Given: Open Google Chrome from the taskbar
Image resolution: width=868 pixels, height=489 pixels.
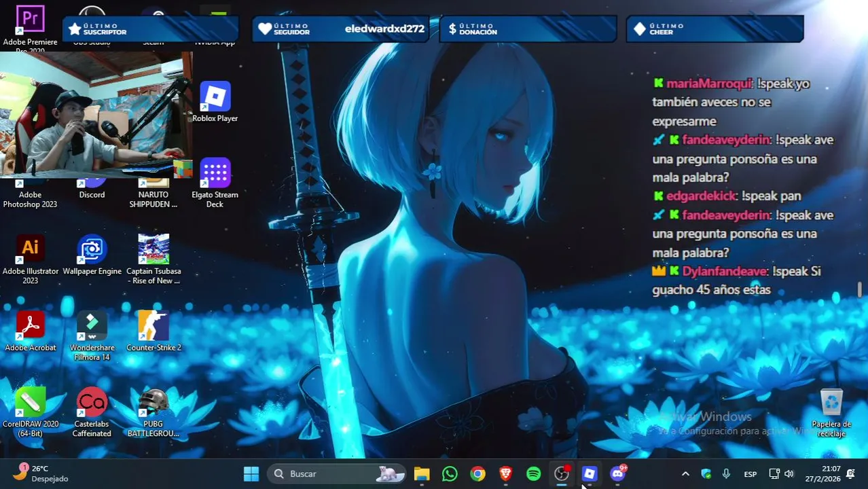Looking at the screenshot, I should pos(477,473).
